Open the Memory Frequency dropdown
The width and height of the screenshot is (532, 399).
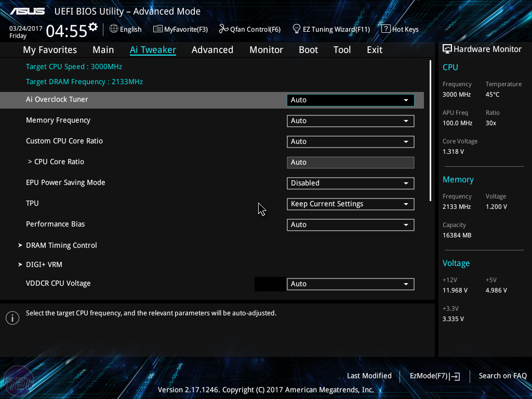pyautogui.click(x=351, y=121)
